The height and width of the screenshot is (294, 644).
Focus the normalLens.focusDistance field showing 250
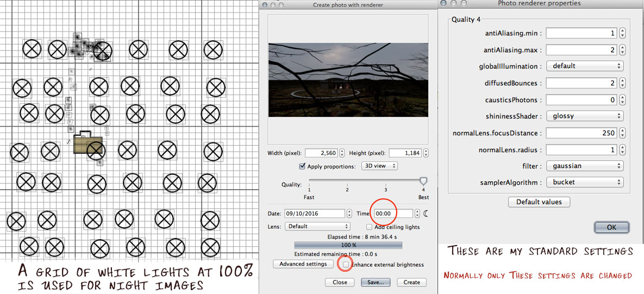point(582,133)
